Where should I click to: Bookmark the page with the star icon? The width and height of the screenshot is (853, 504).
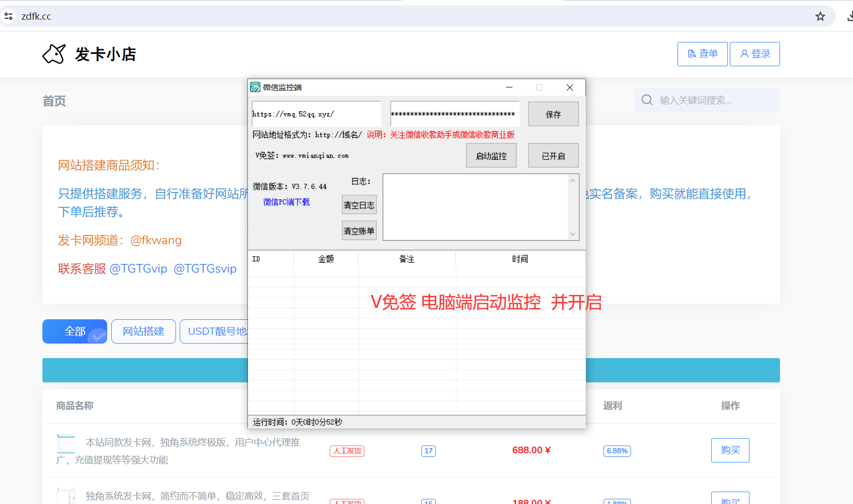click(820, 17)
